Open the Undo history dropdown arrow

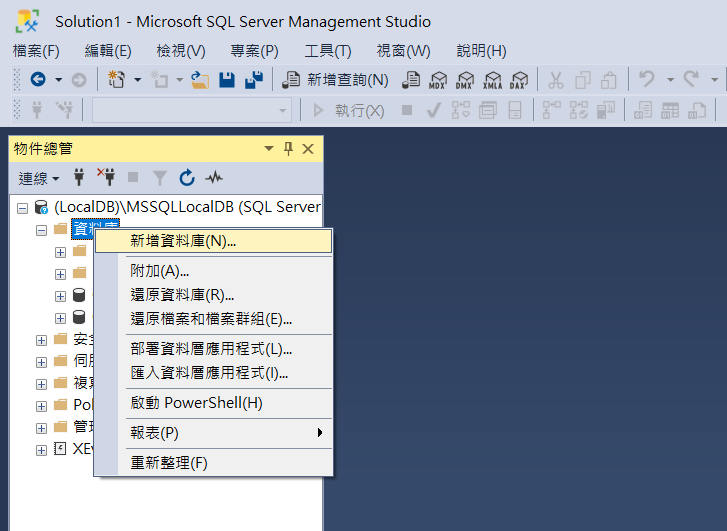coord(670,80)
